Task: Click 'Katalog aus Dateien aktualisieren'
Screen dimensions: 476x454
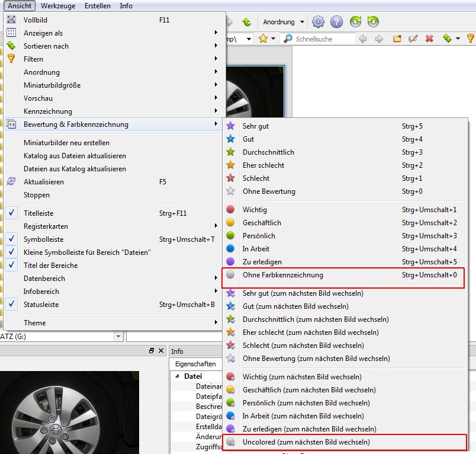Action: point(75,156)
